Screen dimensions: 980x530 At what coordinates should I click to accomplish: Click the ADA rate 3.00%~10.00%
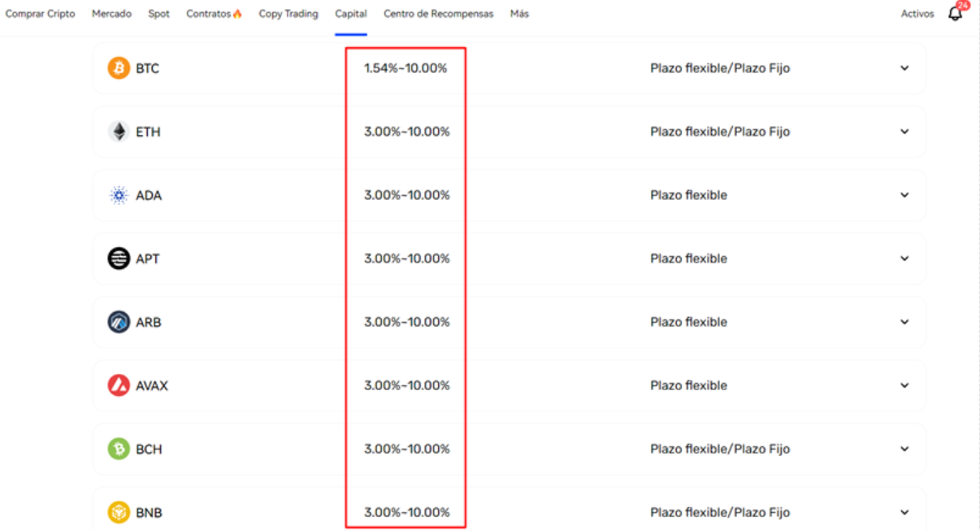406,195
